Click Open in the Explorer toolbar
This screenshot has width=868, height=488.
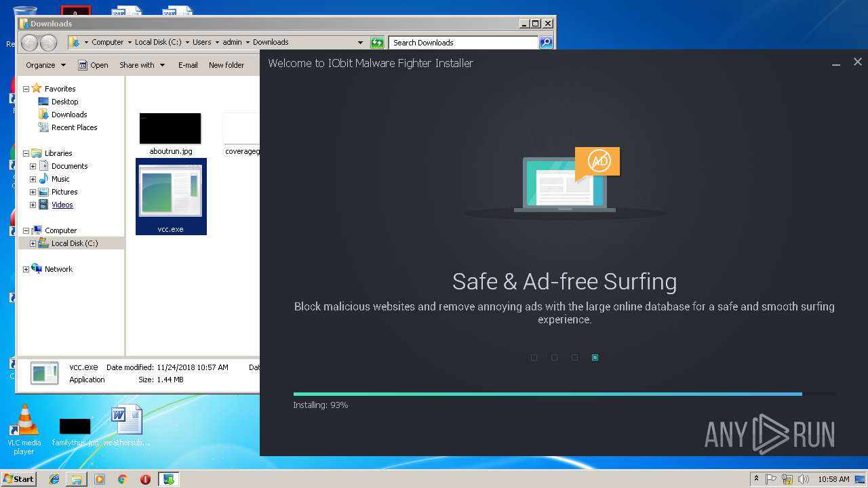[93, 65]
